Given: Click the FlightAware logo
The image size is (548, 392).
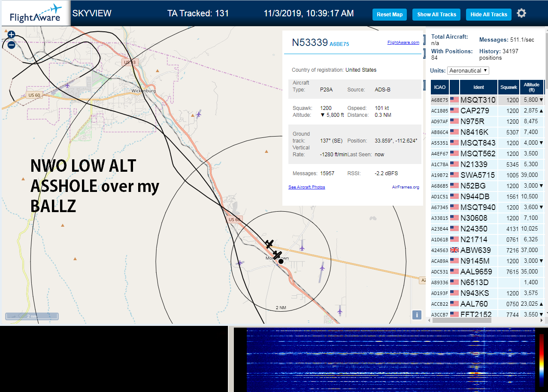Looking at the screenshot, I should click(36, 13).
